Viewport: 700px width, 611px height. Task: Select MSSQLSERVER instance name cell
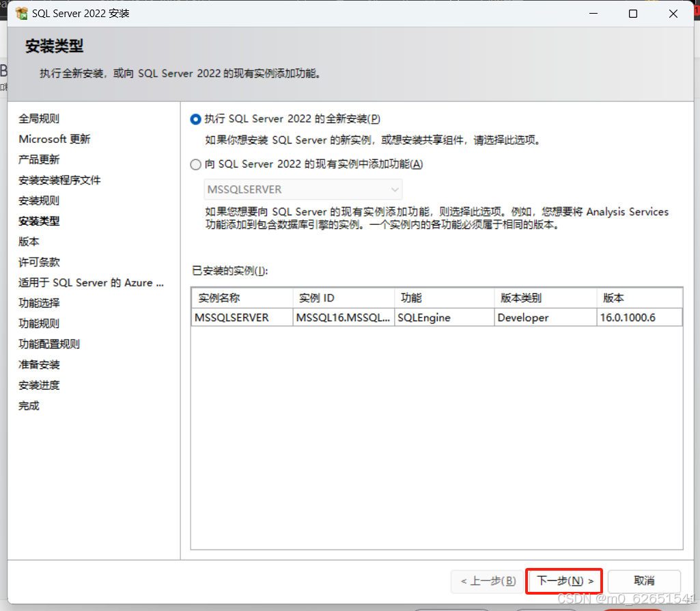click(x=242, y=318)
